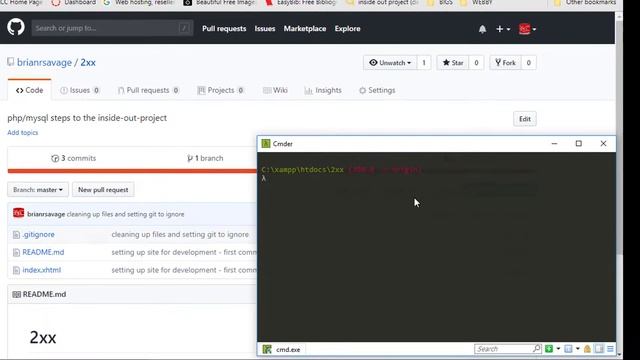Create new console with green plus
This screenshot has width=640, height=360.
[x=549, y=349]
